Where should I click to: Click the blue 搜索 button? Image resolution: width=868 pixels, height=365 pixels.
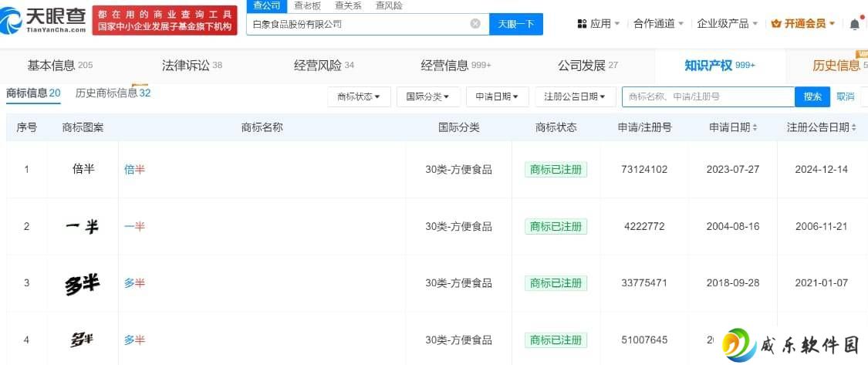tap(812, 97)
